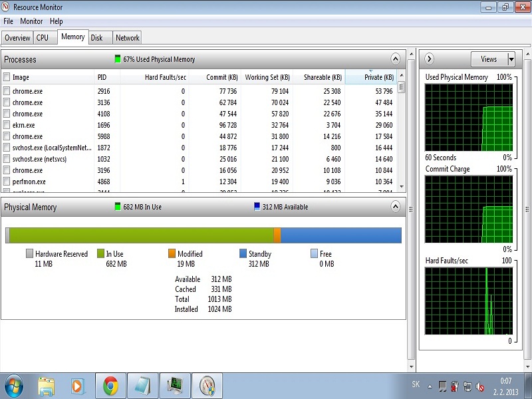Click the muted volume speaker tray icon

(479, 386)
